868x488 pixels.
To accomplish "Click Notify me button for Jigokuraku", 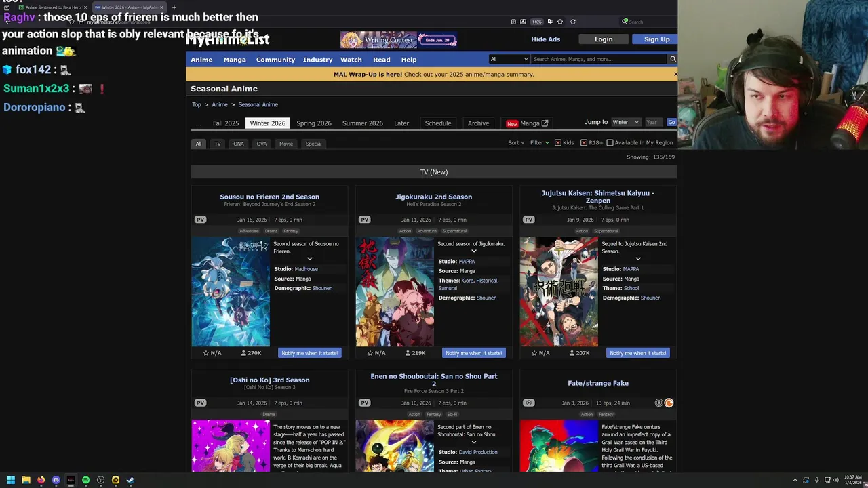I will [473, 353].
